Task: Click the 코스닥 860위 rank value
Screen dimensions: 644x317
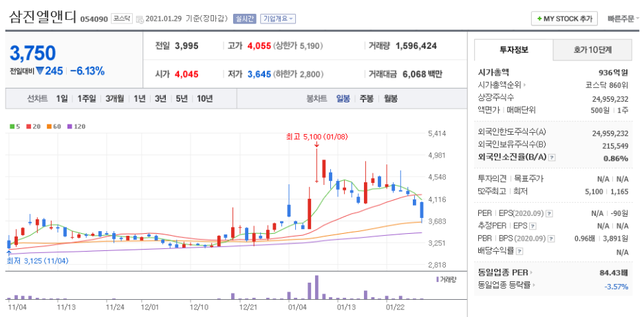Action: (607, 85)
